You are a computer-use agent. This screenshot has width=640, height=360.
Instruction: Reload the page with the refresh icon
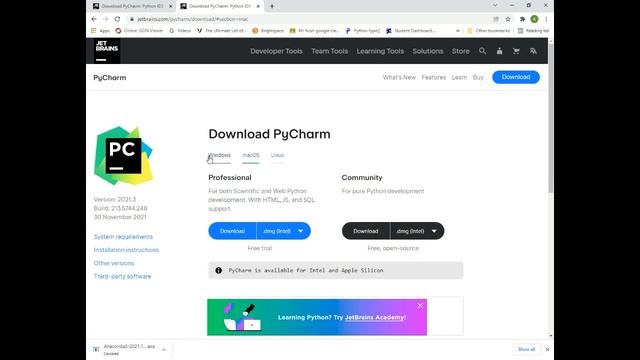pos(117,19)
